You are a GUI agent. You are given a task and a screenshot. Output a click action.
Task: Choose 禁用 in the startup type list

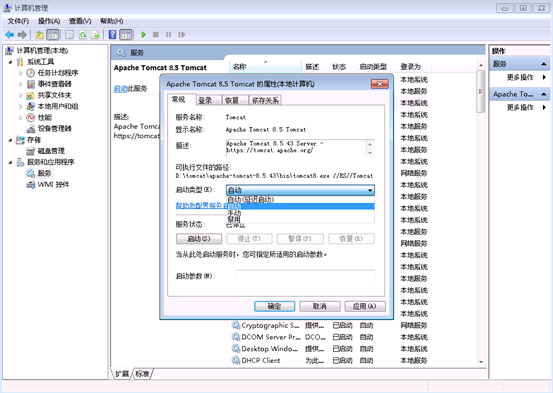[x=300, y=219]
